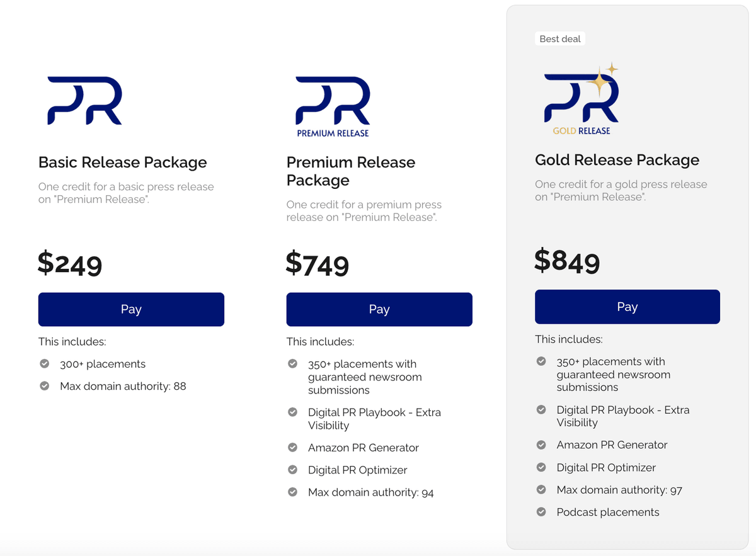This screenshot has height=556, width=756.
Task: Select the $249 price text
Action: point(70,264)
